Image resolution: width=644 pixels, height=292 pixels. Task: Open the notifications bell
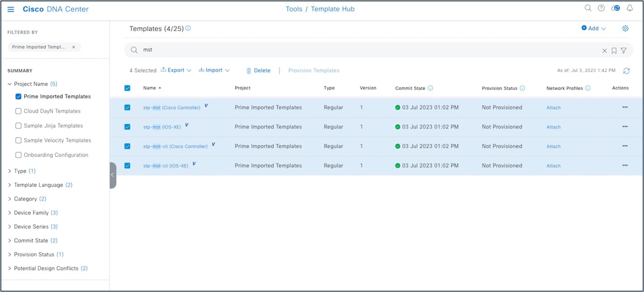click(x=630, y=8)
